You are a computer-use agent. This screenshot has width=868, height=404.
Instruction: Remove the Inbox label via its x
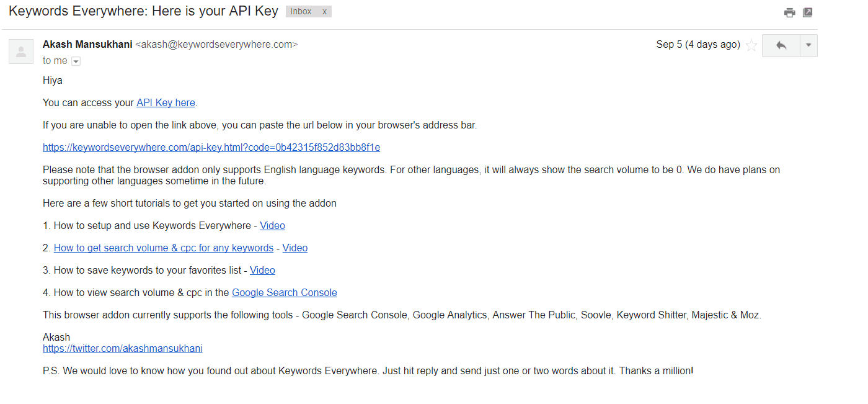[325, 11]
